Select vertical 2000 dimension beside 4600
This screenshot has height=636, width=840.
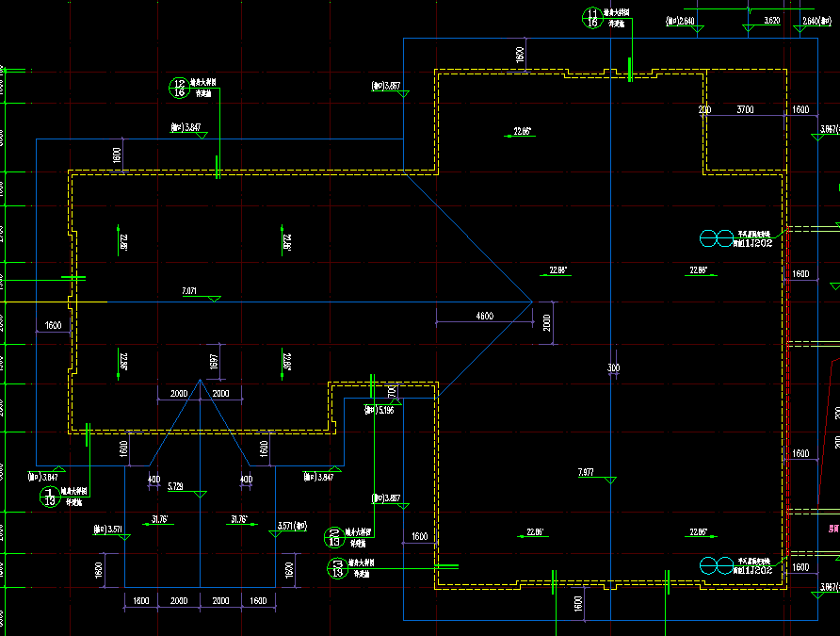click(x=546, y=323)
